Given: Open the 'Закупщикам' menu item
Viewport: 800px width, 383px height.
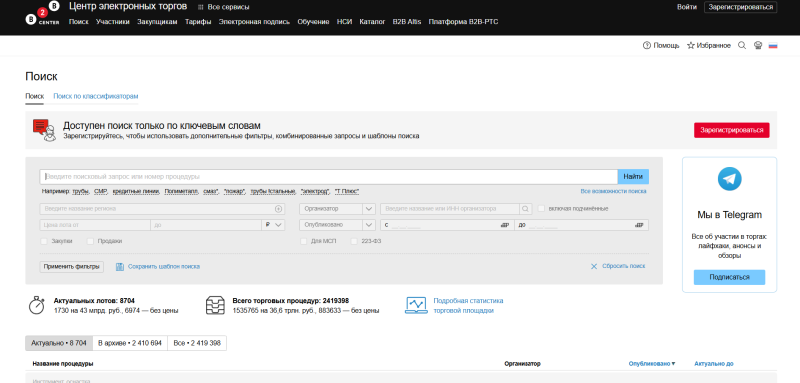Looking at the screenshot, I should (157, 22).
